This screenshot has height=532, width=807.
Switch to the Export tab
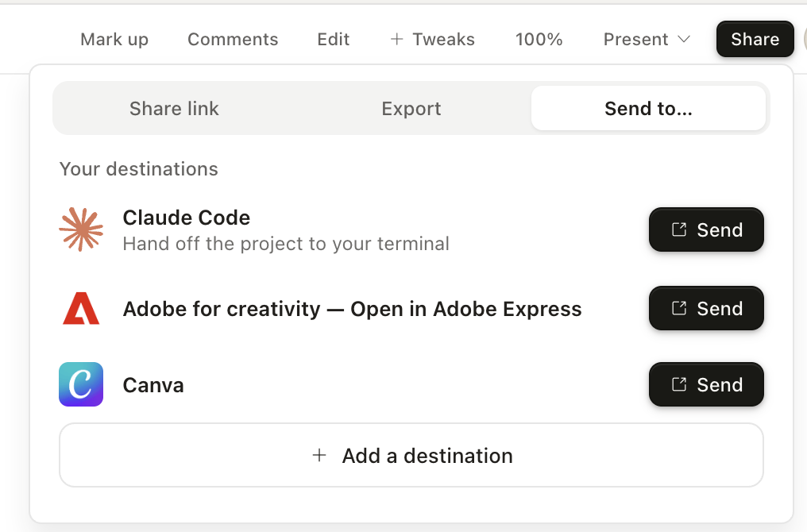411,109
